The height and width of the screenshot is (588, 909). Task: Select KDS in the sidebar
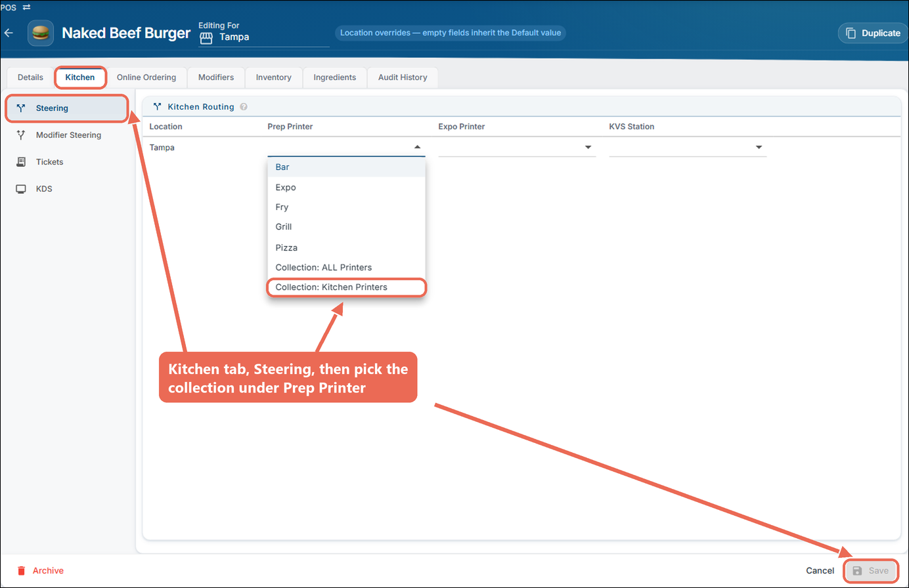click(67, 189)
